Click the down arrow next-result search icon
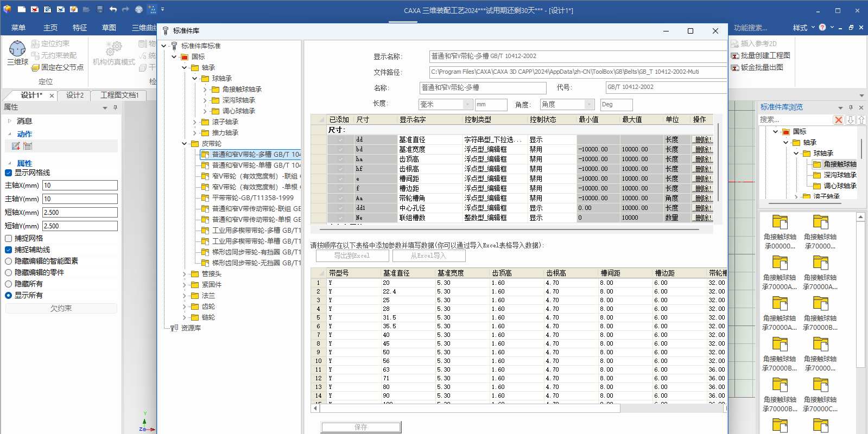This screenshot has width=868, height=434. coord(851,120)
